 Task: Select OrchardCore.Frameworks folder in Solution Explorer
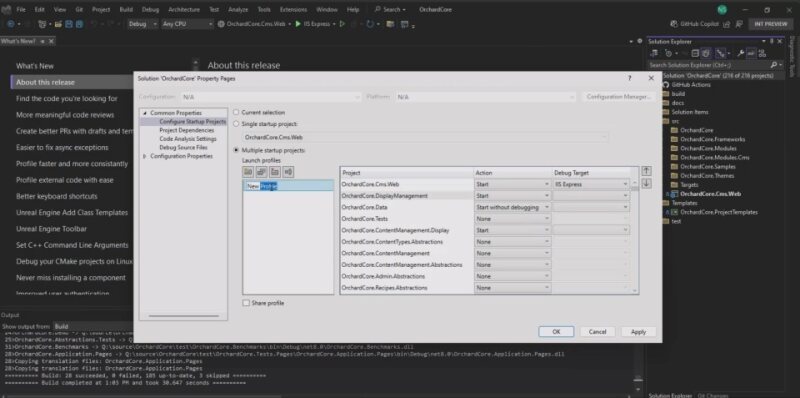tap(712, 139)
